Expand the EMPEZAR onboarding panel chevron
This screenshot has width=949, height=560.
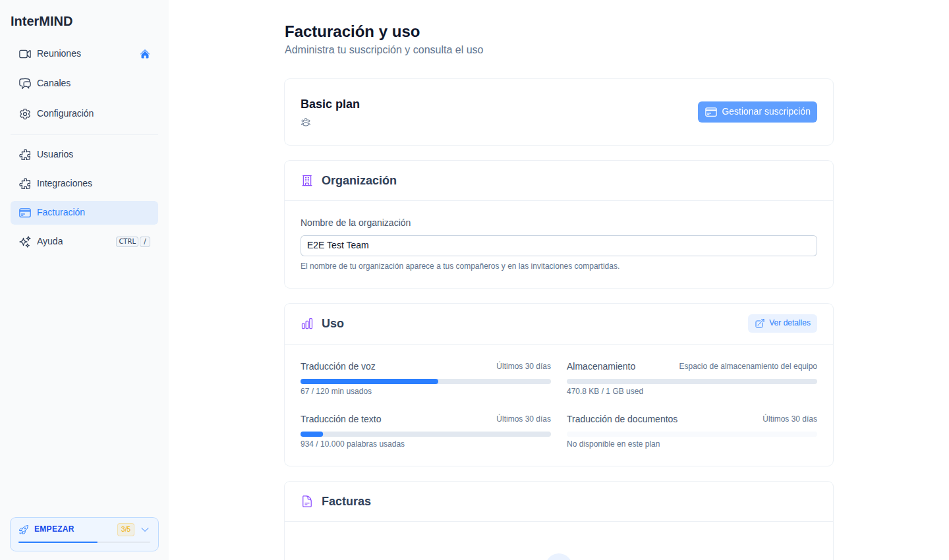pyautogui.click(x=145, y=530)
